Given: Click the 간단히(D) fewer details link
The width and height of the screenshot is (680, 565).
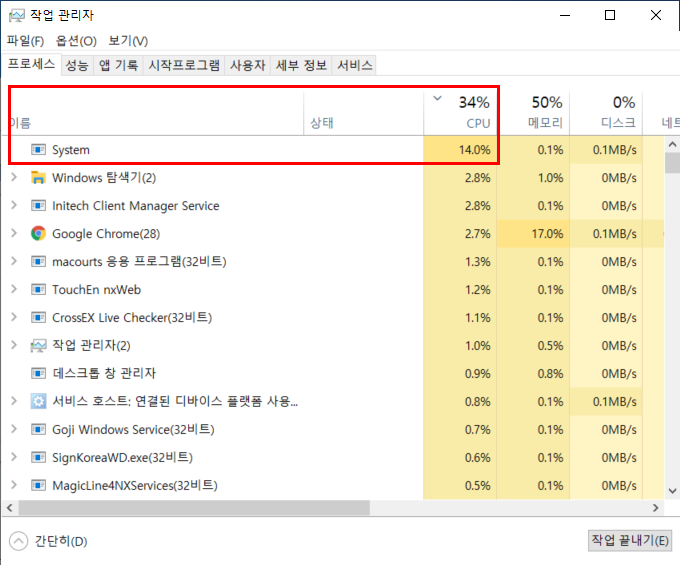Looking at the screenshot, I should click(x=61, y=541).
